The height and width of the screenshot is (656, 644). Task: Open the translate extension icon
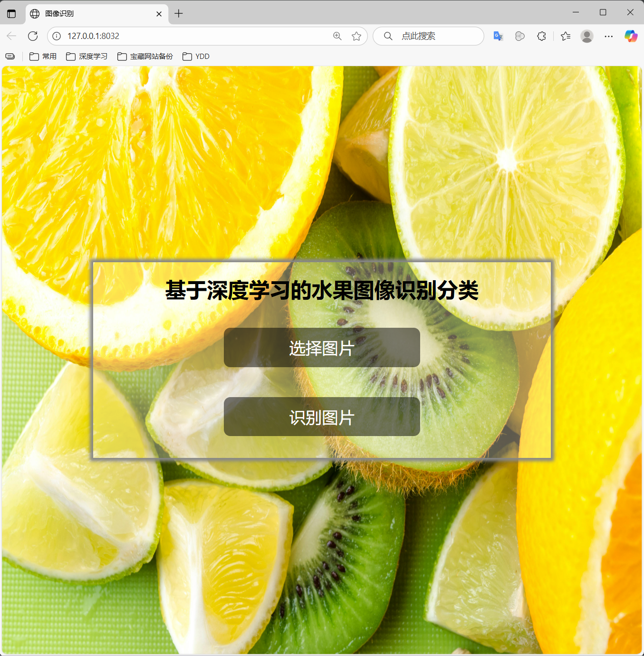tap(498, 36)
